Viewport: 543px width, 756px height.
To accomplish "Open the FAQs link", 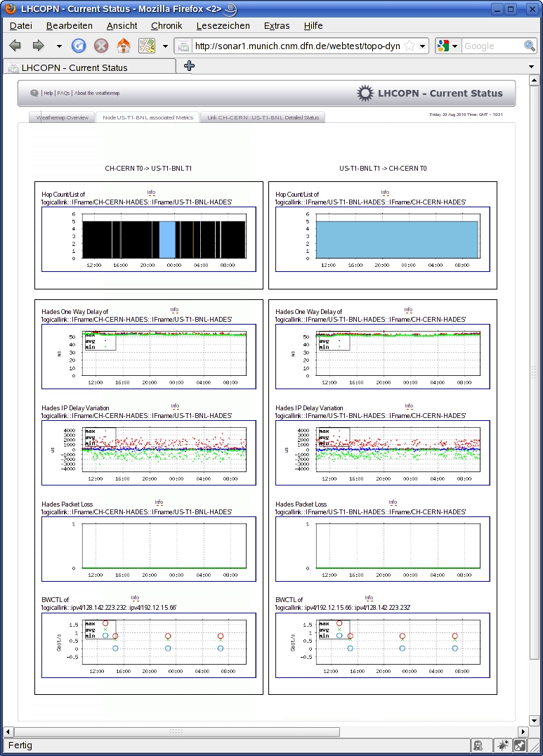I will point(63,93).
